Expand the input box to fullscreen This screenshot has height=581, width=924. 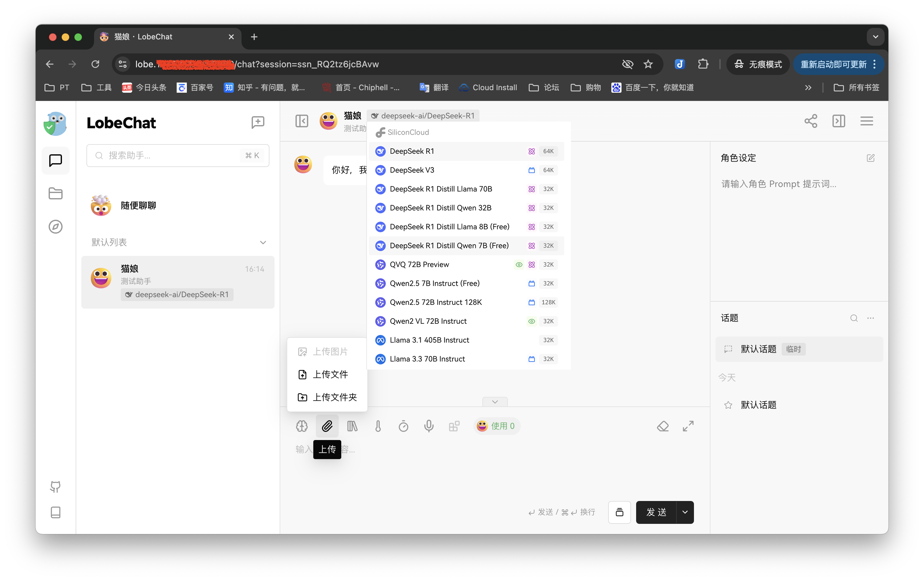coord(689,426)
